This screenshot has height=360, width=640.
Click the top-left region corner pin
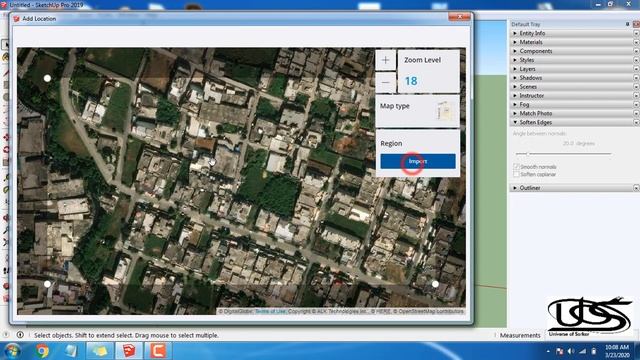47,78
